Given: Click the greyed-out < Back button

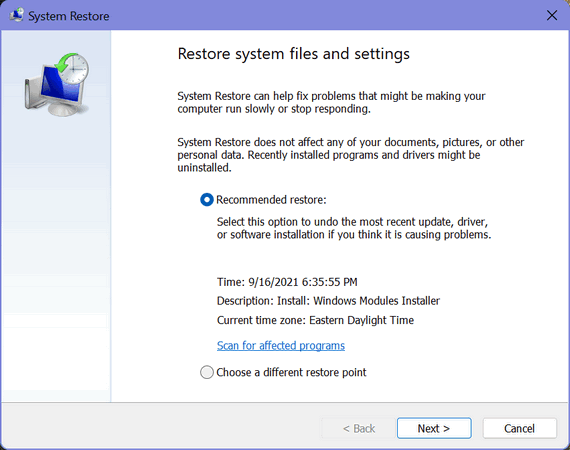Looking at the screenshot, I should point(359,428).
